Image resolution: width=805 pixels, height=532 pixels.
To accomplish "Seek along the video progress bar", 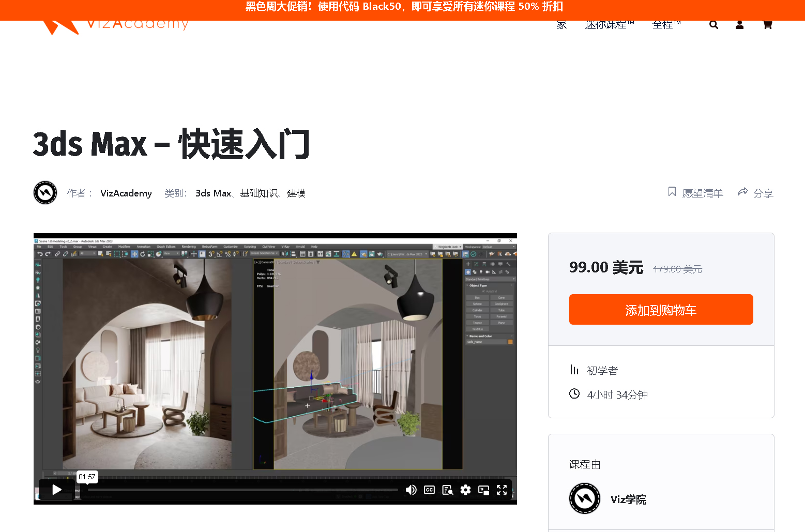I will click(x=243, y=490).
